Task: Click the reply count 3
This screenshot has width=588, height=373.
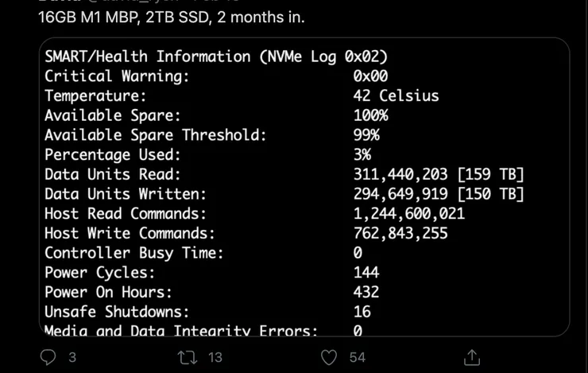Action: point(72,357)
